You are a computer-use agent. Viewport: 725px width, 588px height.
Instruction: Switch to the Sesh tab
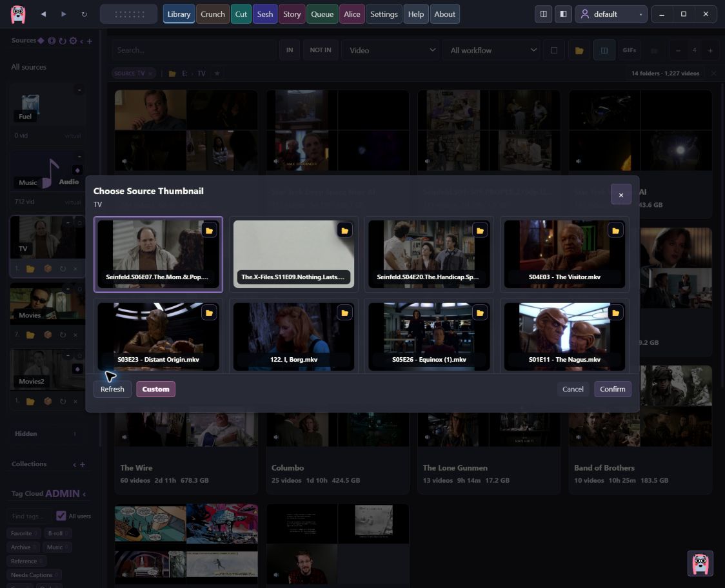(265, 14)
